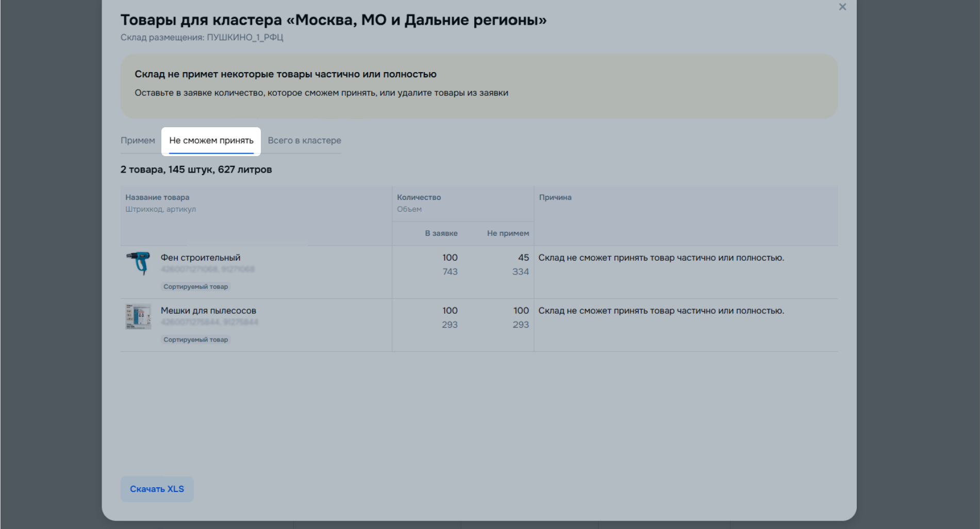Click the summary «2 товара, 145 штук, 627 литров»
The width and height of the screenshot is (980, 529).
pos(196,169)
